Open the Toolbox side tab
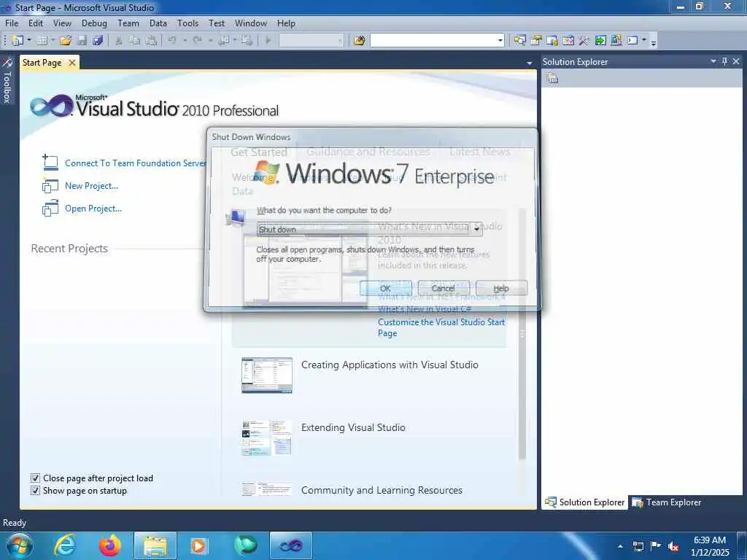Screen dimensions: 747x560 pos(7,81)
